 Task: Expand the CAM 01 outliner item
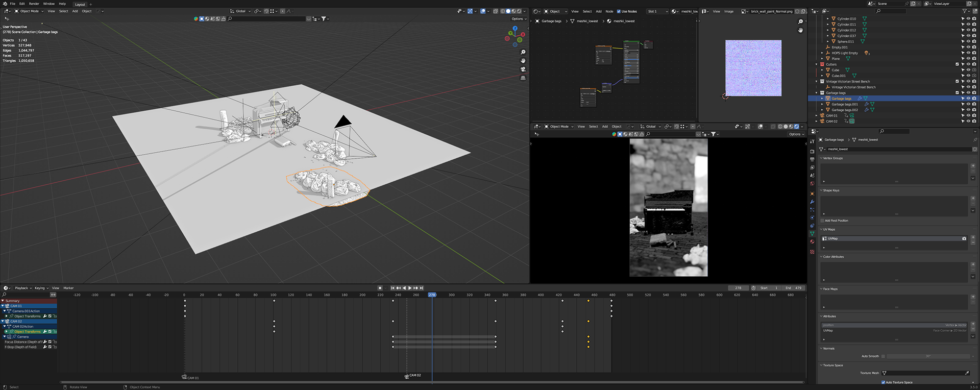817,115
